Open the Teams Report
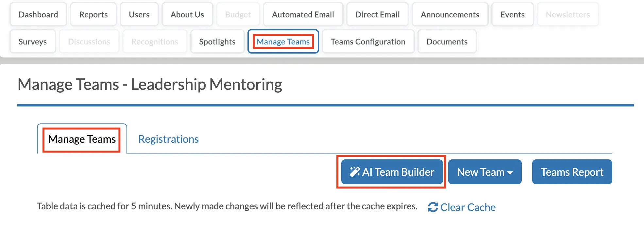This screenshot has height=226, width=644. 572,172
